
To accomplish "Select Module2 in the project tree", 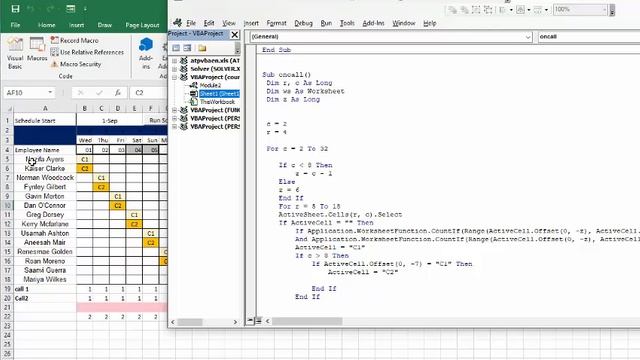I will click(210, 85).
